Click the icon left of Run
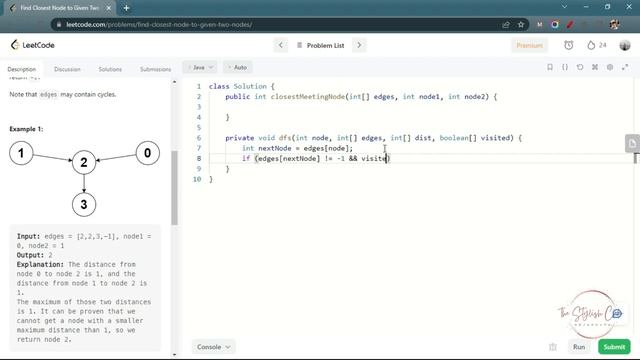Viewport: 640px width, 360px height. (x=553, y=347)
